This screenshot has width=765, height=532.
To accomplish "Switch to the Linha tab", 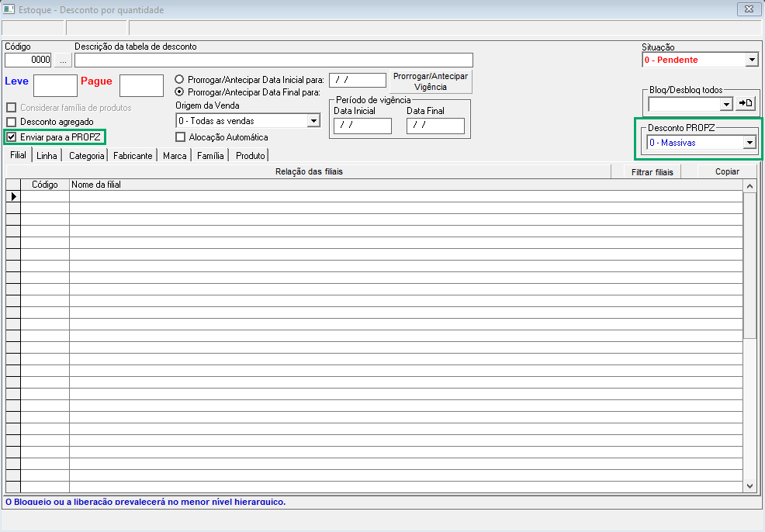I will [47, 156].
